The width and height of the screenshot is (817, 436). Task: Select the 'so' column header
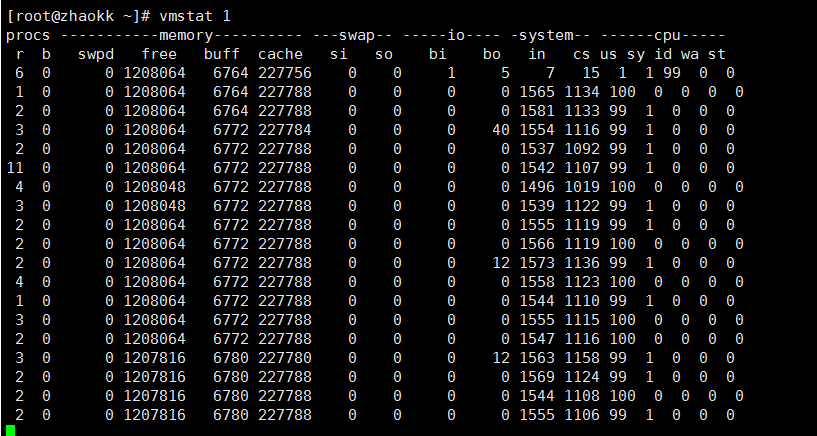[383, 54]
